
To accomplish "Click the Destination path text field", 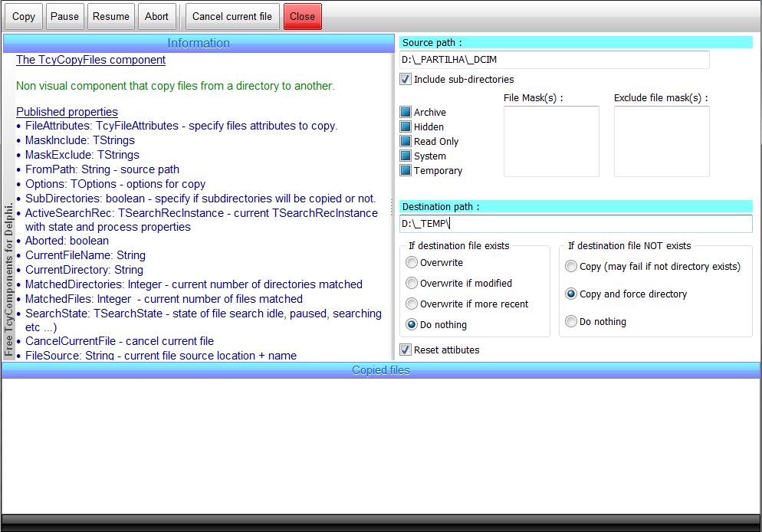I will (x=575, y=224).
